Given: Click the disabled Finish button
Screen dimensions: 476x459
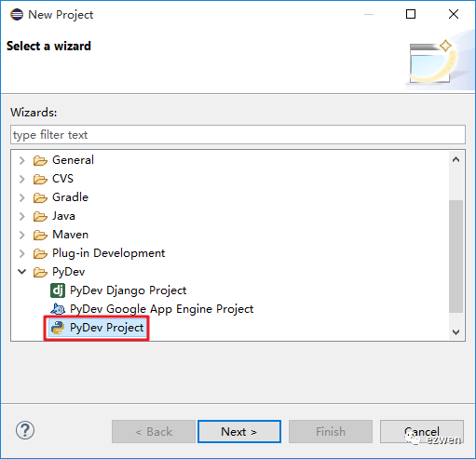Looking at the screenshot, I should (331, 432).
